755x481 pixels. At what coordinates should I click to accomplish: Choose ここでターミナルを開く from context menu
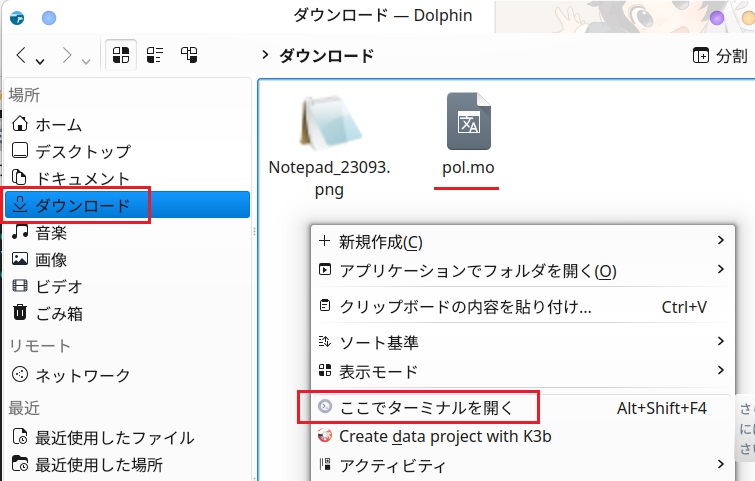click(x=426, y=407)
